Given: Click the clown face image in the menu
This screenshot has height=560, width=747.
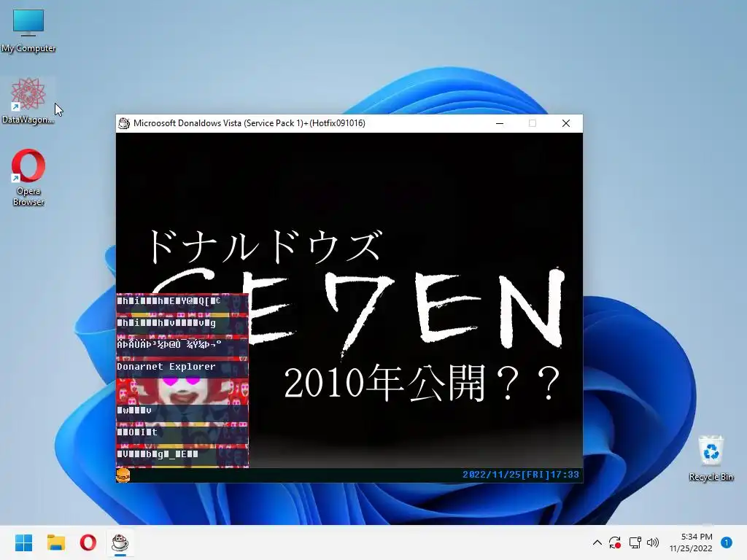Looking at the screenshot, I should point(182,392).
